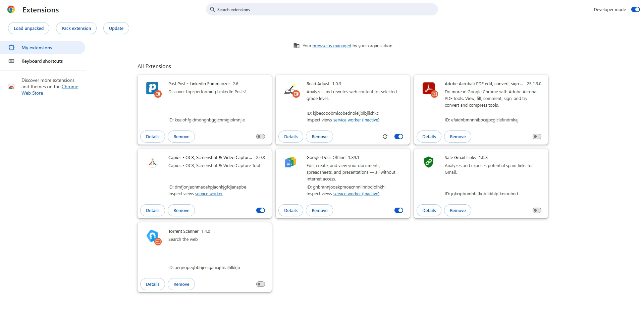The width and height of the screenshot is (644, 317).
Task: Click the Safe Gmail Links shield icon
Action: [x=429, y=162]
